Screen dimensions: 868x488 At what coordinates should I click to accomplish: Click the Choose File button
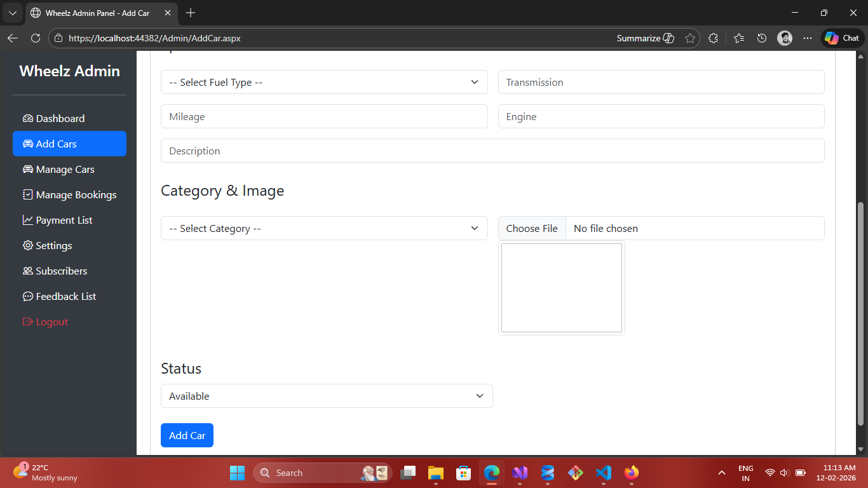(532, 228)
